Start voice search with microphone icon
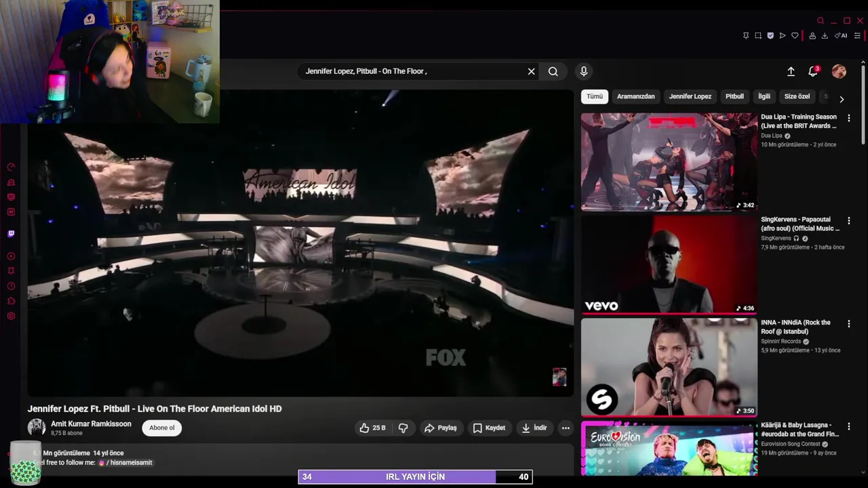Image resolution: width=868 pixels, height=488 pixels. (x=583, y=71)
